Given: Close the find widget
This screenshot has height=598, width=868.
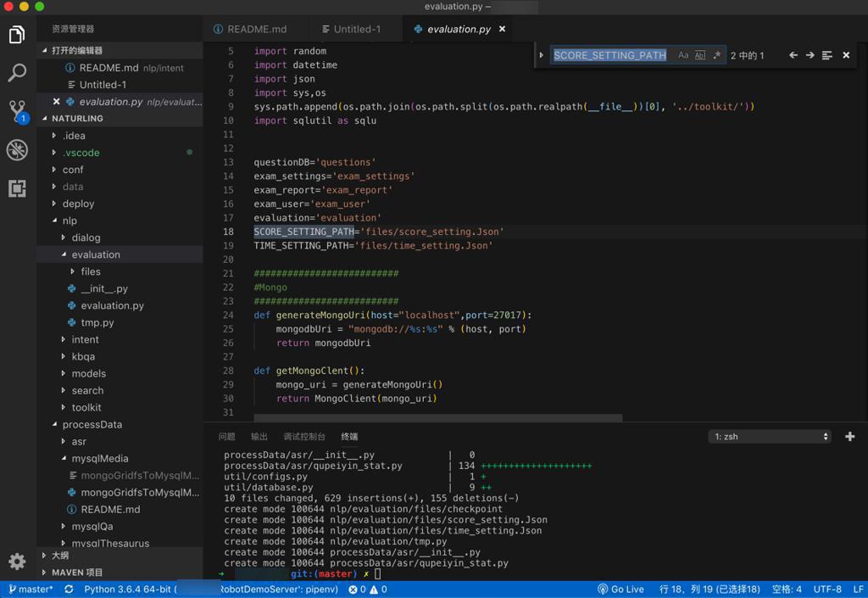Looking at the screenshot, I should [846, 55].
